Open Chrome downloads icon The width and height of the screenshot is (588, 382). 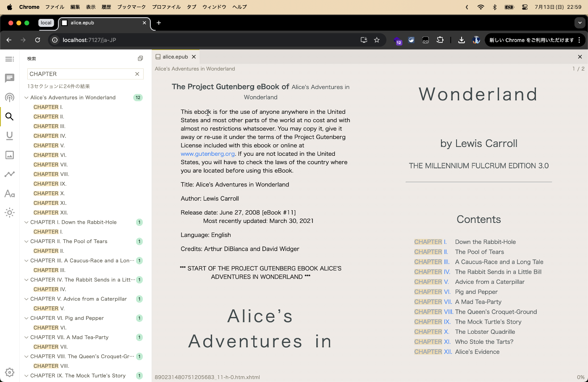pos(461,40)
